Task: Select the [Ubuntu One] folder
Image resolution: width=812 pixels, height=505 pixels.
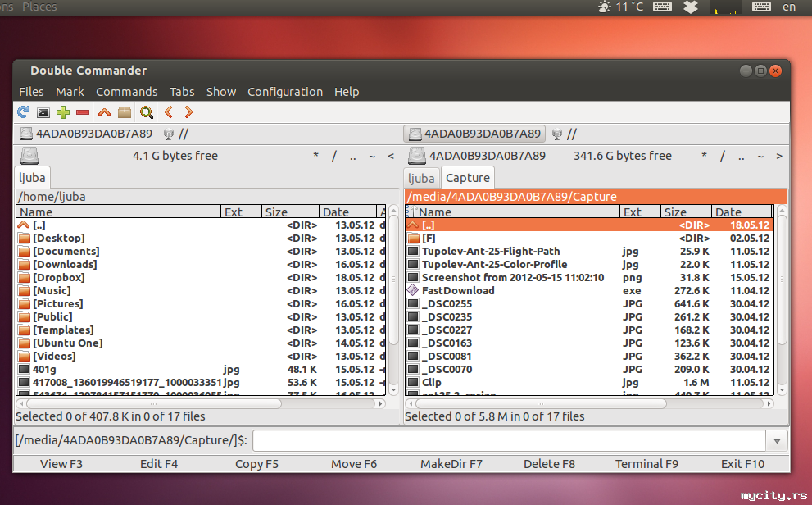Action: (68, 343)
